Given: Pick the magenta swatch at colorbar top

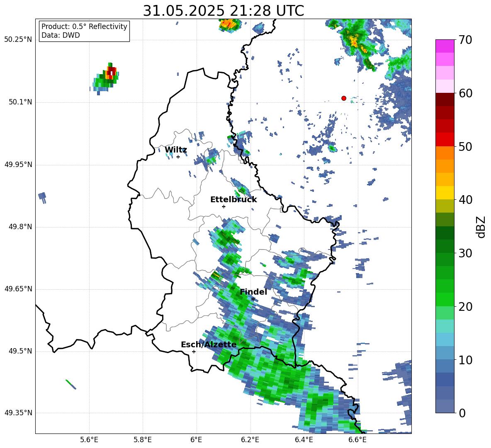Looking at the screenshot, I should pos(445,46).
